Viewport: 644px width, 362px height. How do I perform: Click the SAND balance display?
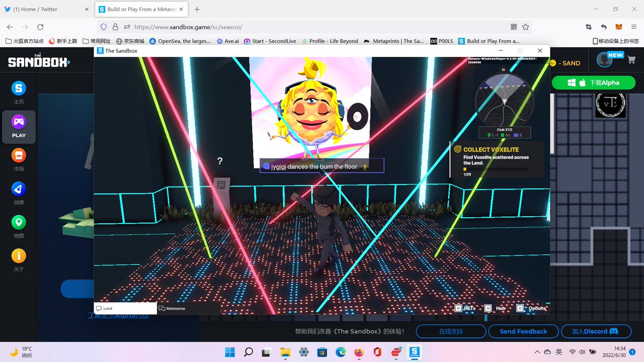pos(565,63)
